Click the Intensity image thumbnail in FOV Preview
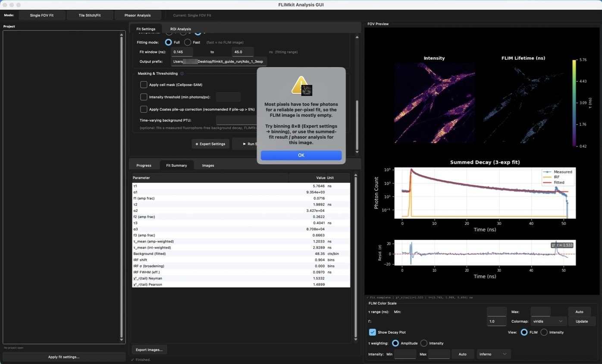The width and height of the screenshot is (602, 364). point(434,103)
